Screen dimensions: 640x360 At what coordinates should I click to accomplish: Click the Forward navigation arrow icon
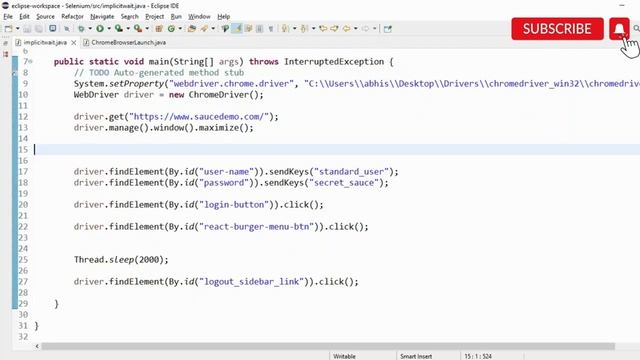(x=366, y=29)
